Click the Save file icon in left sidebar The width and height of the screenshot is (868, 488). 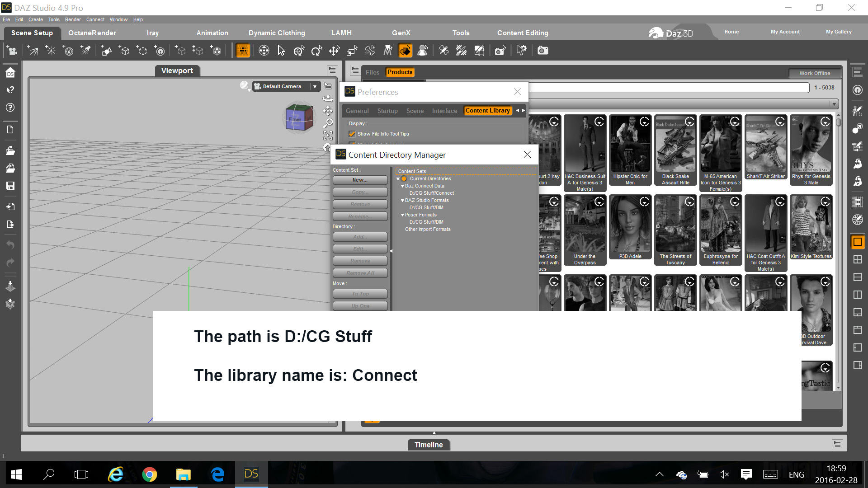point(10,186)
